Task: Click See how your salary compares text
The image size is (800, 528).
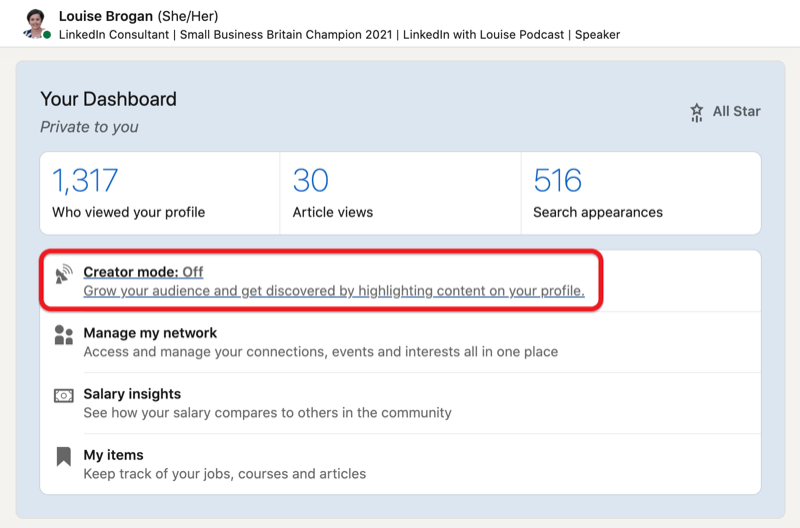Action: pyautogui.click(x=267, y=413)
